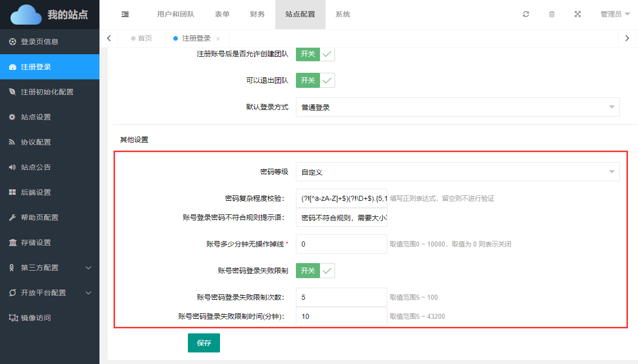Close the 注册登录 tab
Screen dimensions: 638x364
[218, 39]
